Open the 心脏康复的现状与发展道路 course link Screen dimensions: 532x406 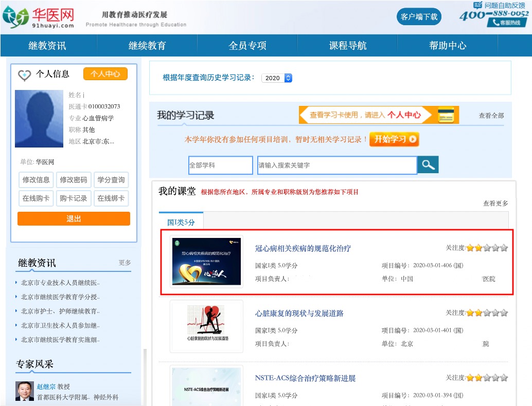(299, 313)
